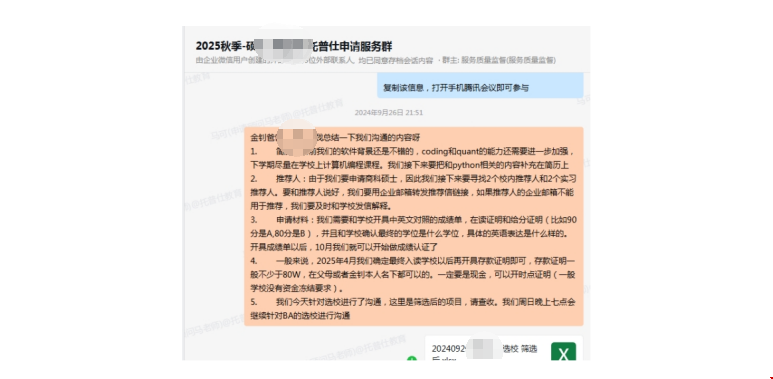Viewport: 773px width, 379px height.
Task: Click the timestamp 2024年9月26日 21:51
Action: 389,112
